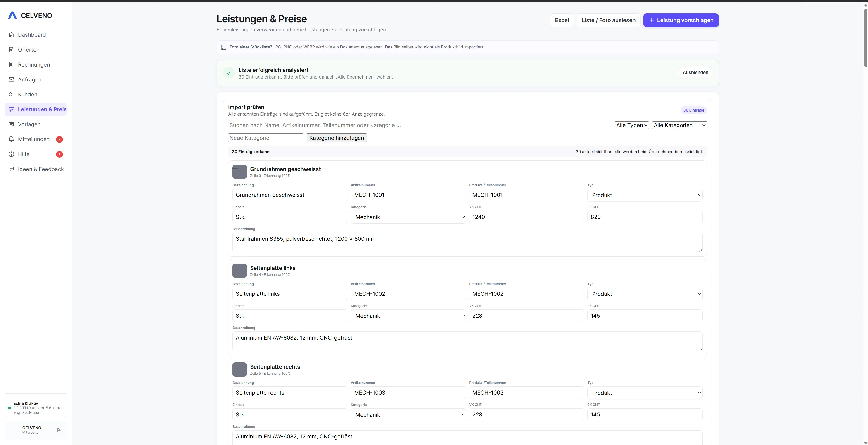
Task: Click Artikelnummer field MECH-1002
Action: tap(408, 294)
